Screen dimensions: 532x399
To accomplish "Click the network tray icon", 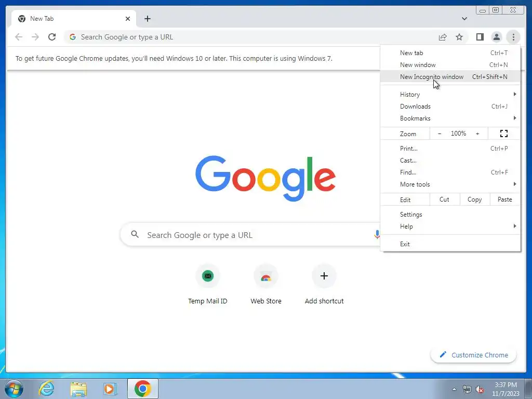I will (x=467, y=389).
